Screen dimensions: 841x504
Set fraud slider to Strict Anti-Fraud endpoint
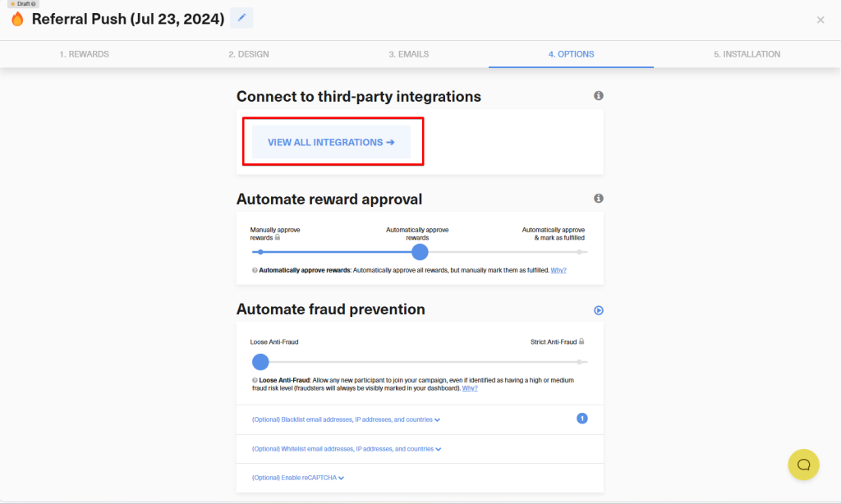click(580, 362)
